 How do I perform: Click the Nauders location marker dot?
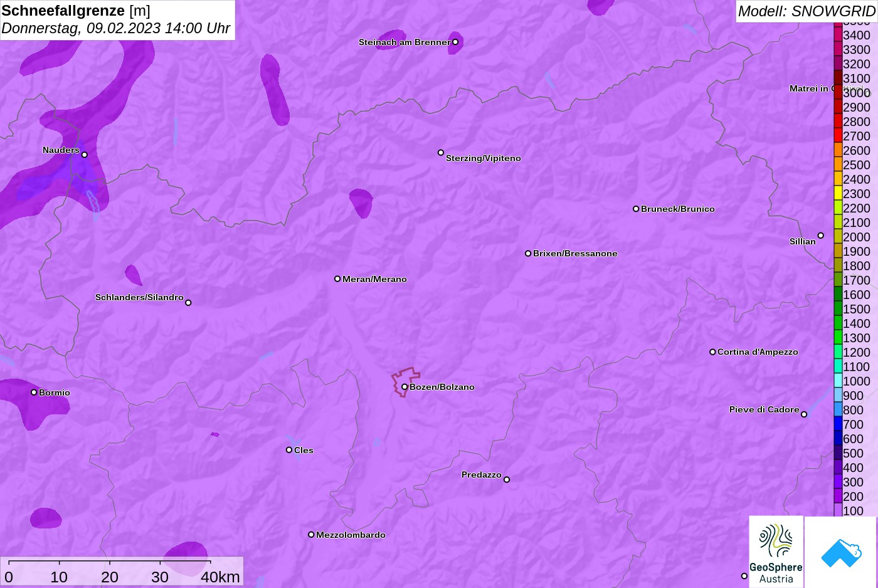coord(85,155)
